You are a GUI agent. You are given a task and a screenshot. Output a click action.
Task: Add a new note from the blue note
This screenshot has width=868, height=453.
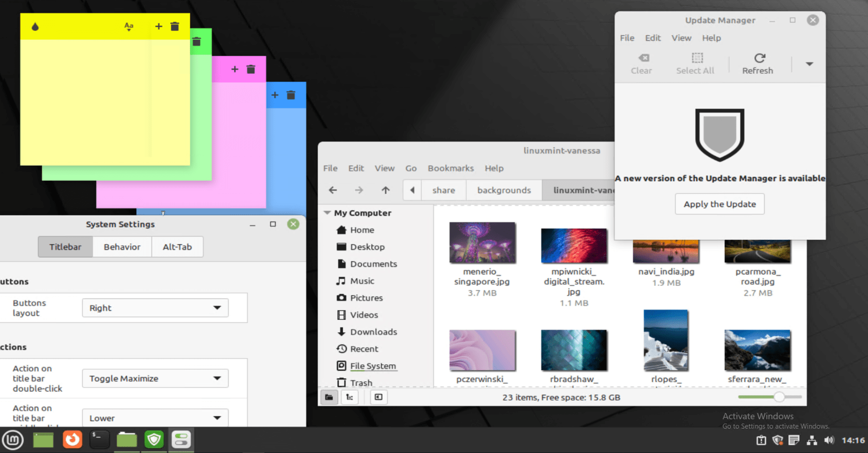click(x=274, y=95)
